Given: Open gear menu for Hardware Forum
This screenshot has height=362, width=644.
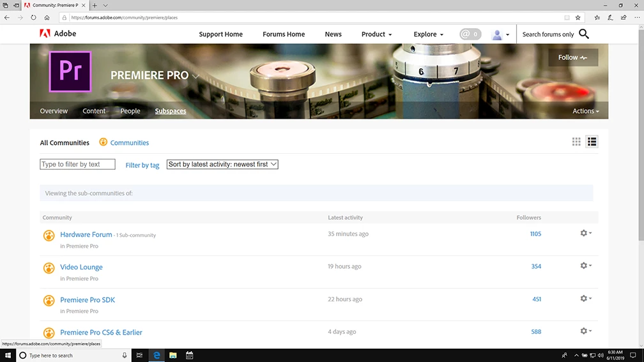Looking at the screenshot, I should coord(586,233).
